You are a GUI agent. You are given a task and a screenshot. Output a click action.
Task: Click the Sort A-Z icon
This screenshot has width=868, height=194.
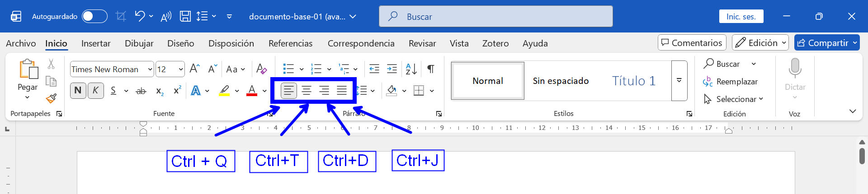click(411, 69)
